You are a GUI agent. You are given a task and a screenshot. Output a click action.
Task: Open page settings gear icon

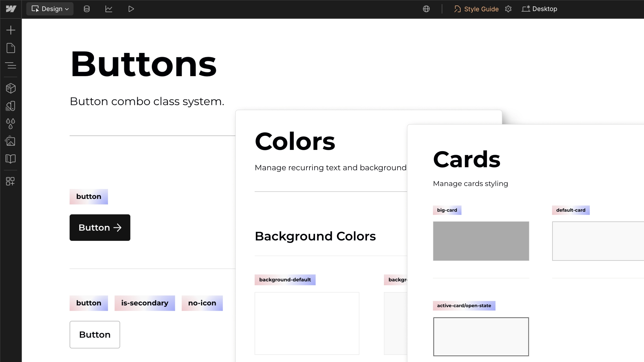[508, 9]
